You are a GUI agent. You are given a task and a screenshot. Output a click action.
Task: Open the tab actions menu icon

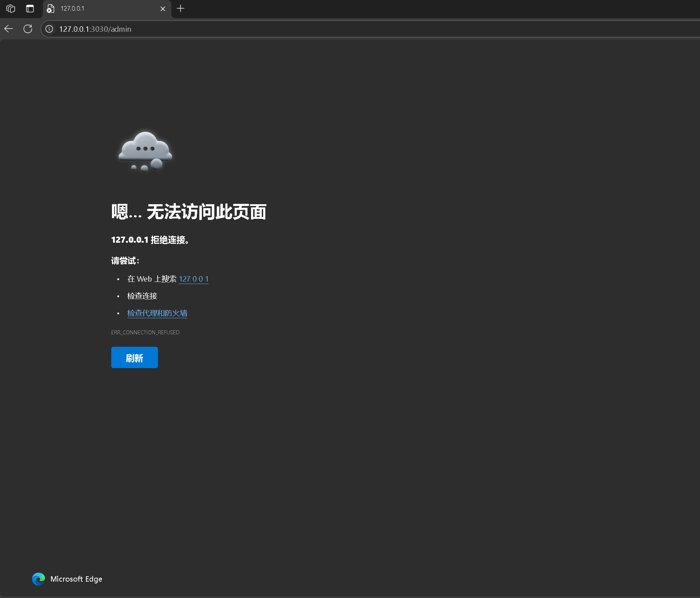click(x=30, y=9)
